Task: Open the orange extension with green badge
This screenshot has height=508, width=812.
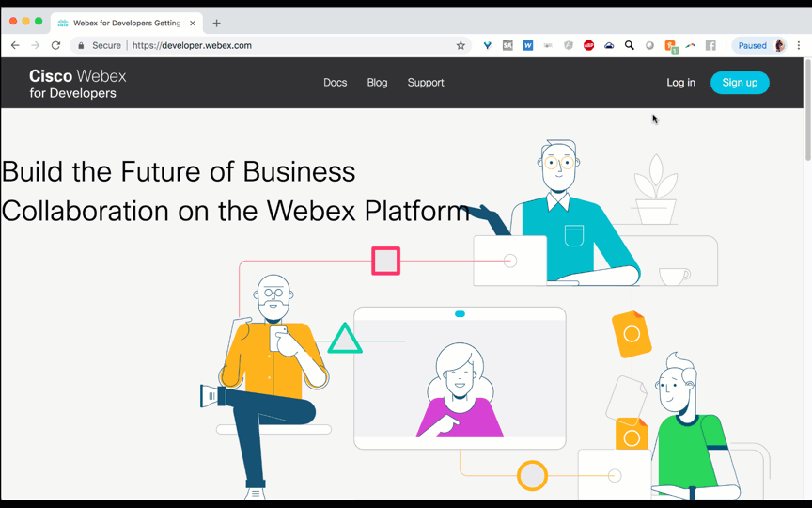Action: pyautogui.click(x=671, y=46)
